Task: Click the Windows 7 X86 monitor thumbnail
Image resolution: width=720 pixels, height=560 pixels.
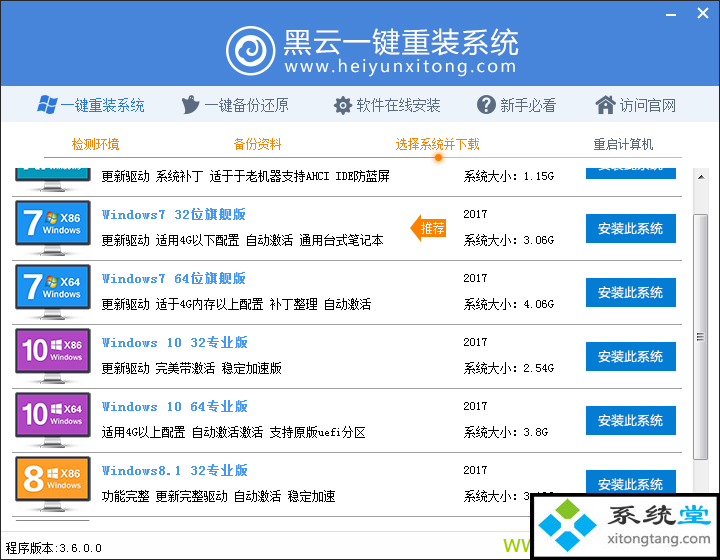Action: 53,228
